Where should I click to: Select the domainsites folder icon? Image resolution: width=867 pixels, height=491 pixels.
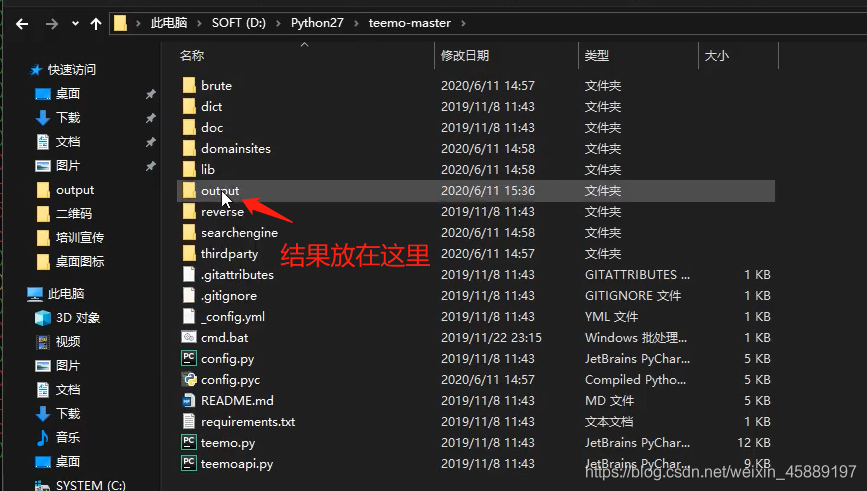189,148
